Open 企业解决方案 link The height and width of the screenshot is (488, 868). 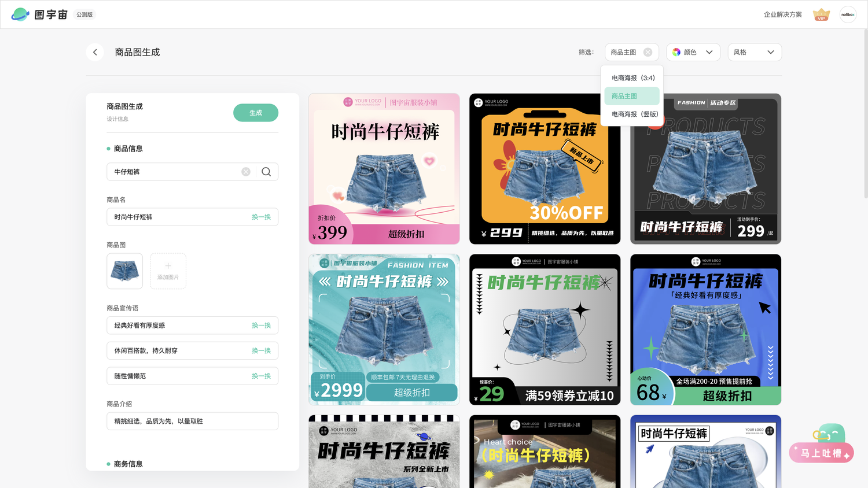tap(783, 14)
